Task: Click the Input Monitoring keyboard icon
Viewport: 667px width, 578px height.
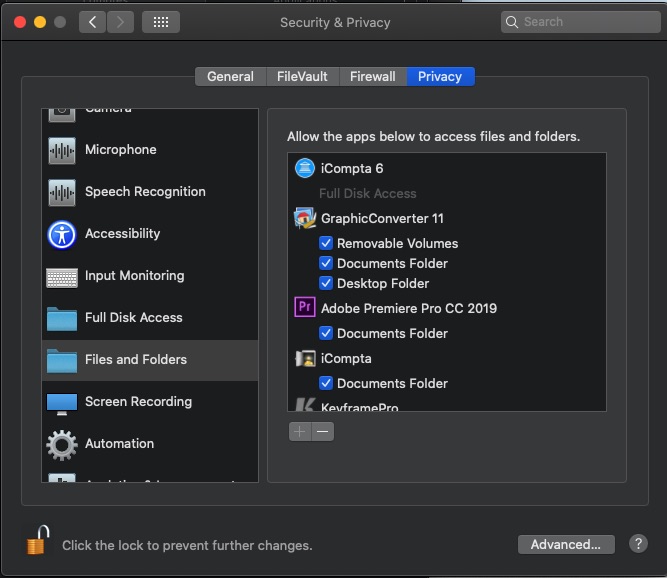Action: pos(62,278)
